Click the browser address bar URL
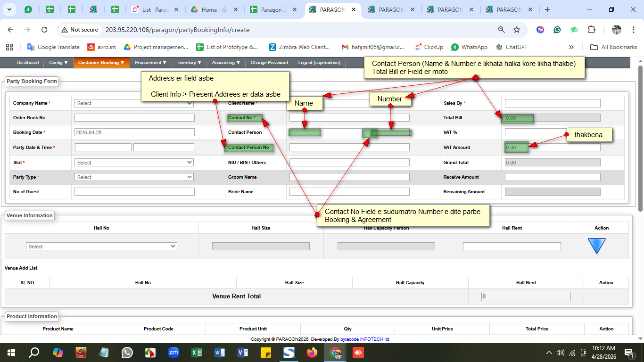The width and height of the screenshot is (644, 362). pos(177,30)
